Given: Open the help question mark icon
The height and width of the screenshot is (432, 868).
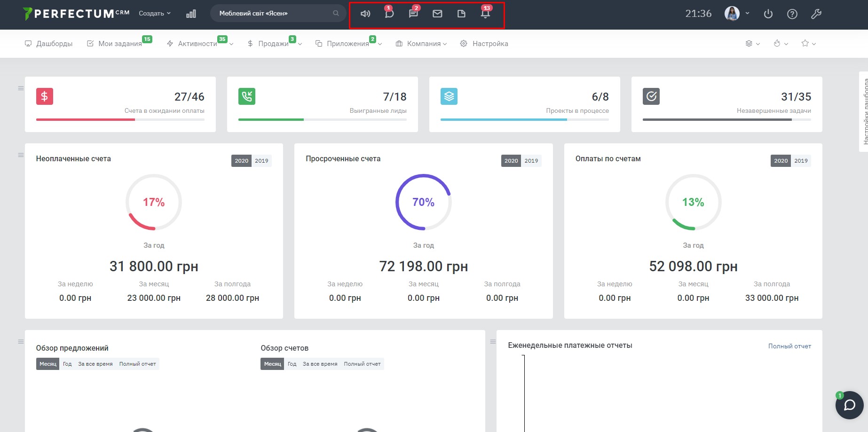Looking at the screenshot, I should coord(792,14).
